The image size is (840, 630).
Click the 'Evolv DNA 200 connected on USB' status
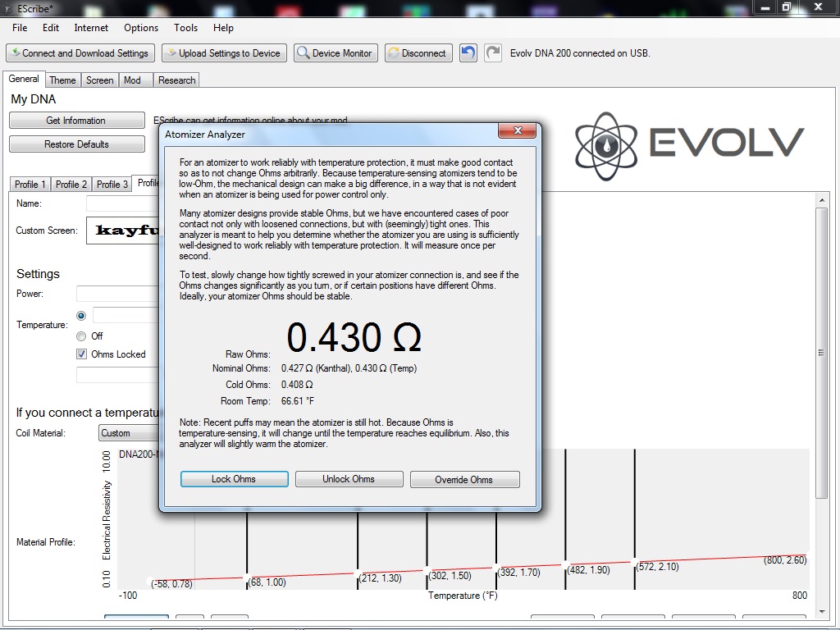click(580, 53)
